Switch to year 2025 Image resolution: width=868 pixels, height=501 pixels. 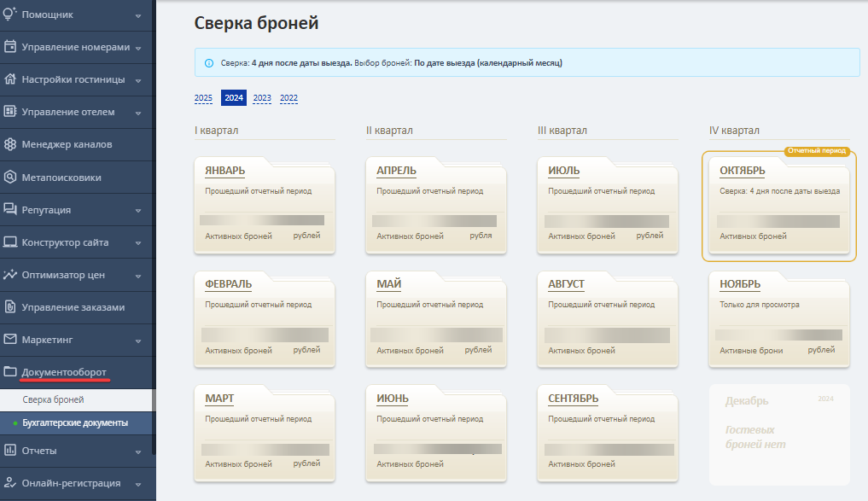[203, 98]
